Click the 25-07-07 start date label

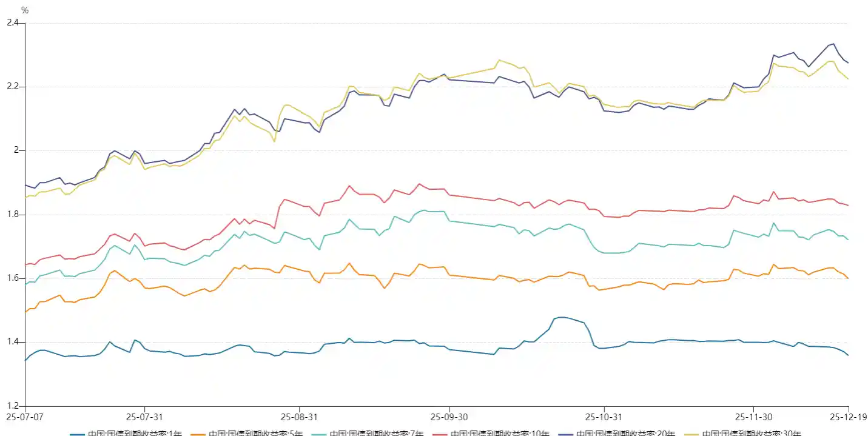coord(25,417)
